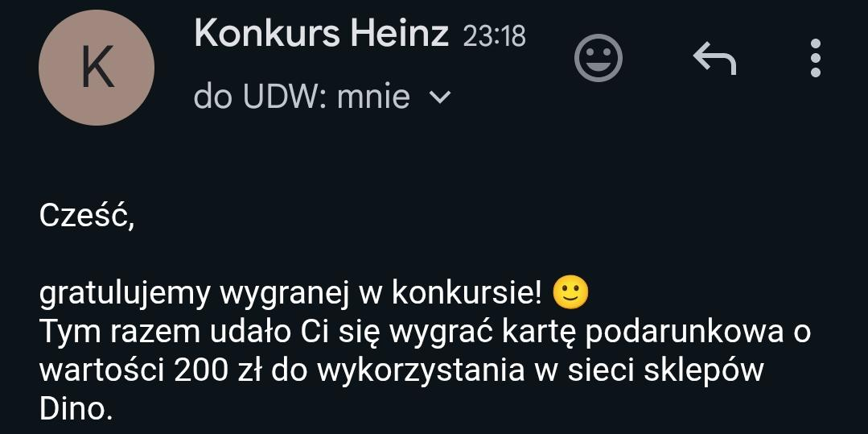
Task: Open the three-dot more options menu
Action: pos(816,58)
